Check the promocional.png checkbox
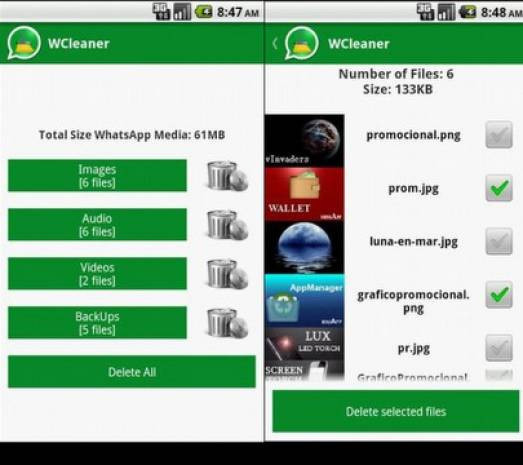Screen dimensions: 523x465 tap(499, 134)
